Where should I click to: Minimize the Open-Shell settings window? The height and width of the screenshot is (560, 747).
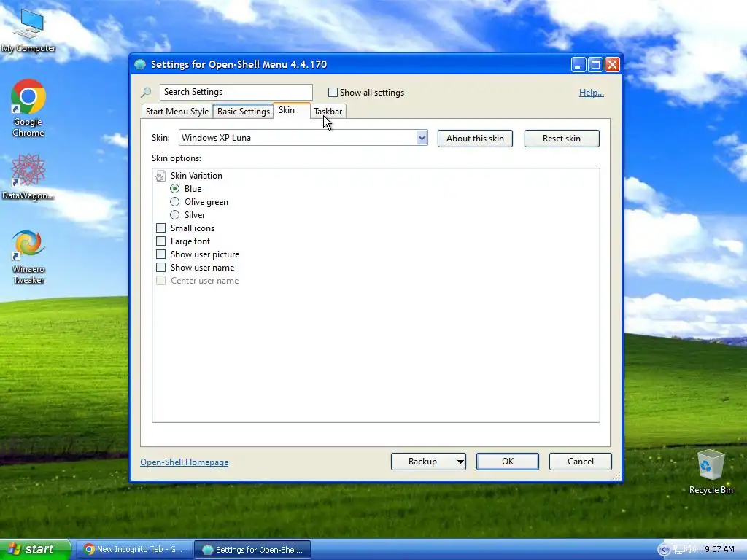[578, 64]
